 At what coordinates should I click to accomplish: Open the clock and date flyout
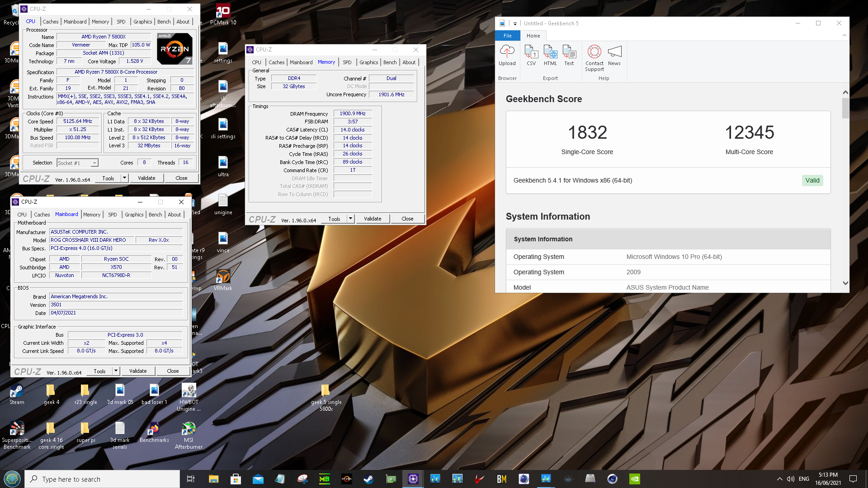pos(828,479)
